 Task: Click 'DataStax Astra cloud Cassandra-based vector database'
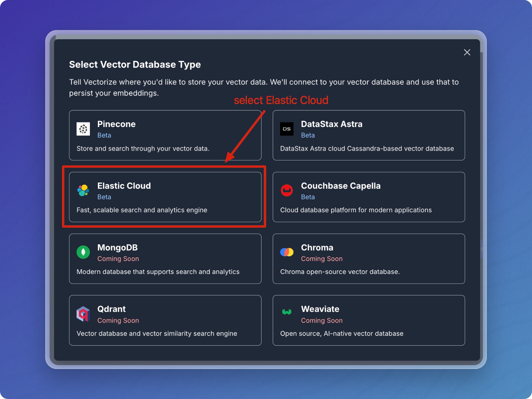[x=367, y=149]
